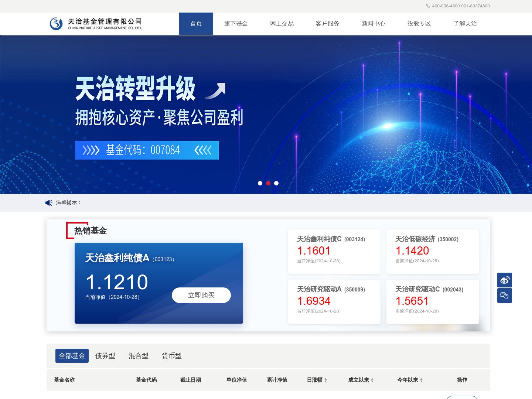Image resolution: width=532 pixels, height=399 pixels.
Task: Sort by 成立以来 arrows
Action: click(x=372, y=380)
